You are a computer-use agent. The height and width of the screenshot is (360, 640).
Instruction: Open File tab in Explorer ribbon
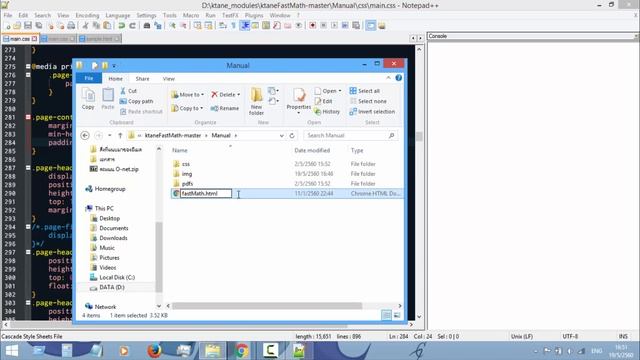click(x=89, y=78)
